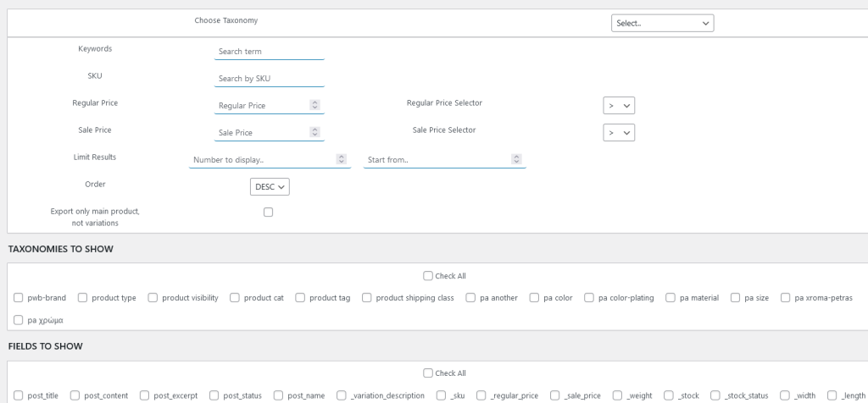Screen dimensions: 868x403
Task: Click the Sale Price field spinner
Action: pyautogui.click(x=314, y=132)
